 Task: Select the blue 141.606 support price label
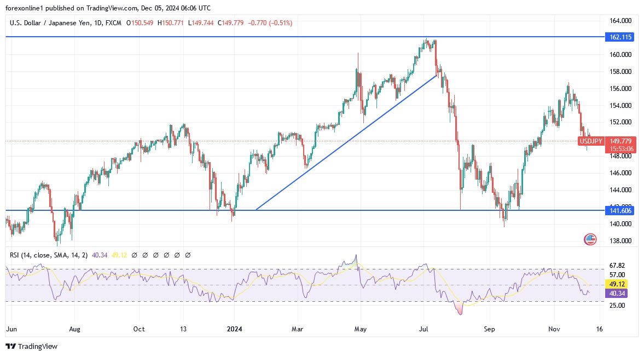619,210
